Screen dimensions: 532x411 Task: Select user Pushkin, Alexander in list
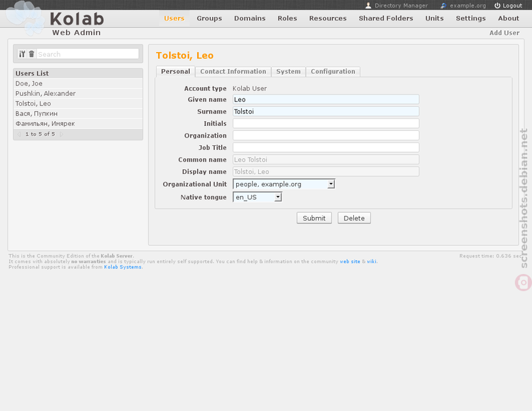[x=78, y=93]
